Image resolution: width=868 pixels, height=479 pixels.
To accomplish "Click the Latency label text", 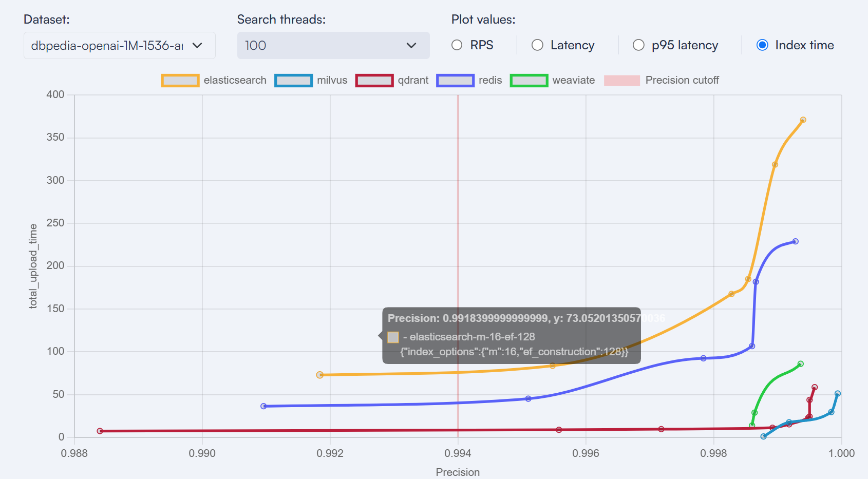I will click(573, 45).
